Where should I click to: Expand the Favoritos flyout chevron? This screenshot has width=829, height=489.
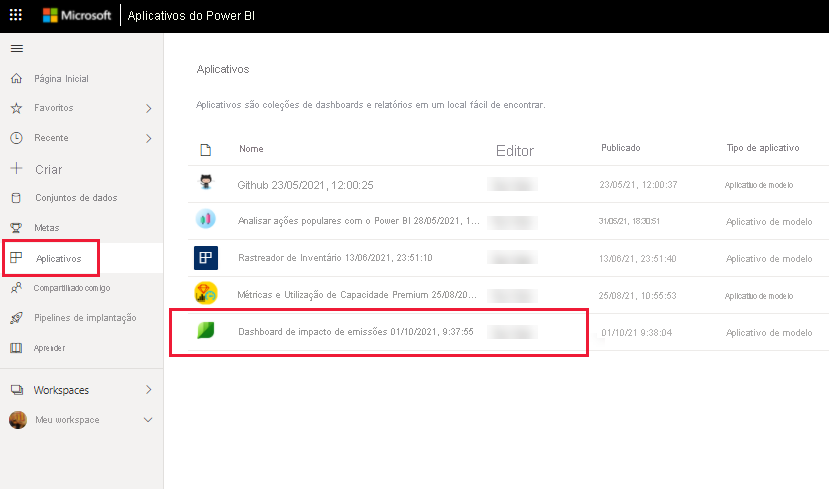coord(149,108)
